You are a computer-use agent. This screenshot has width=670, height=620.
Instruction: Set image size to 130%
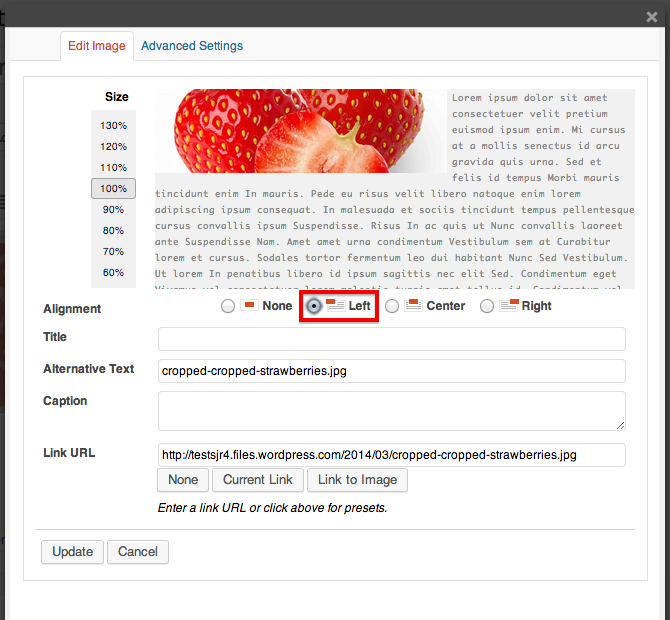113,126
